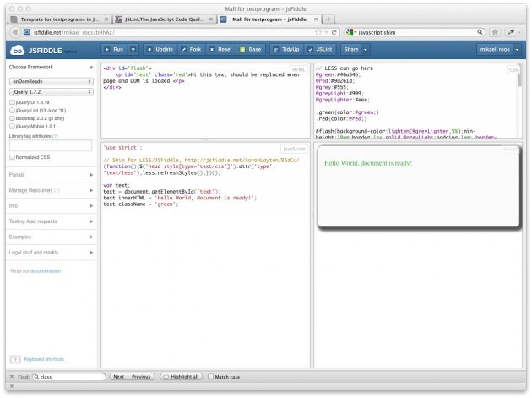Close the find bar with X icon
Screen dimensions: 532x398
12,377
